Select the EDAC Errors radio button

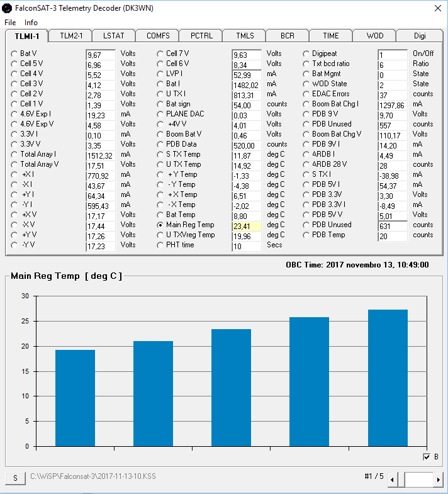306,94
